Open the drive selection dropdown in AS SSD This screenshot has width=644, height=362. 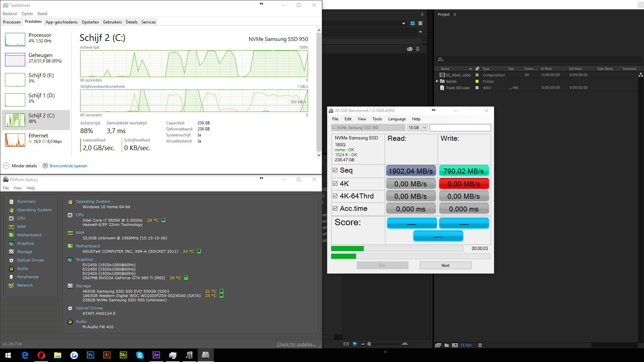click(368, 128)
